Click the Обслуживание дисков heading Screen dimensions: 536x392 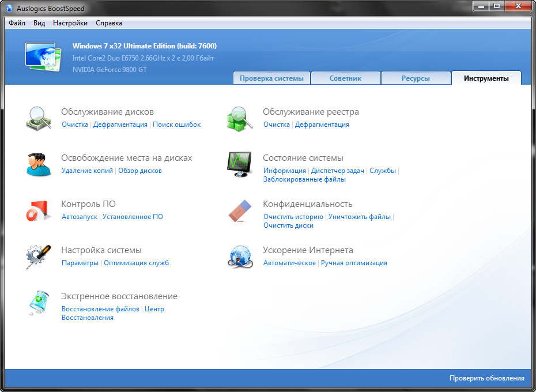(x=107, y=112)
